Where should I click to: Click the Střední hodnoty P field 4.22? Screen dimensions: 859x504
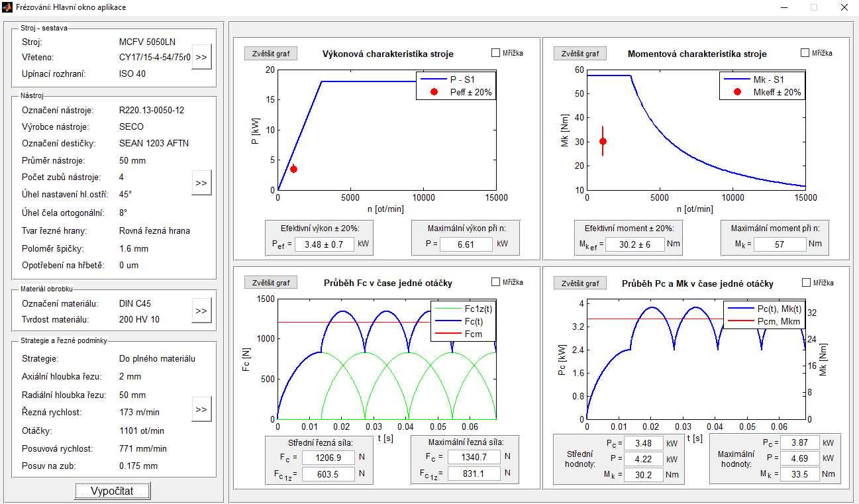644,459
